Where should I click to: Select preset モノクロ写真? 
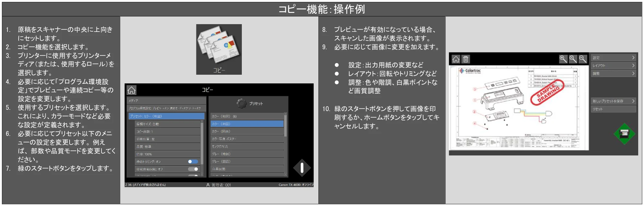coord(247,147)
